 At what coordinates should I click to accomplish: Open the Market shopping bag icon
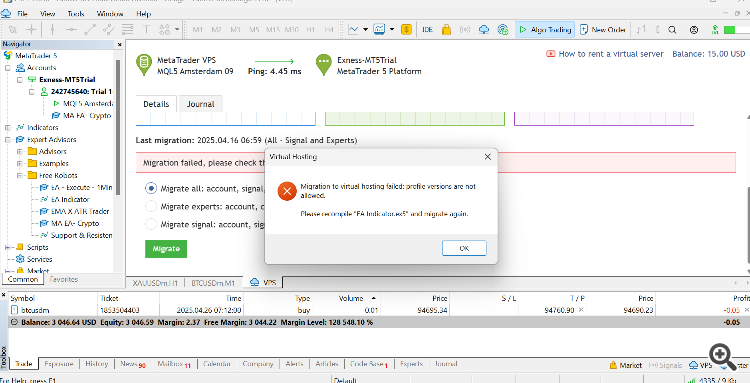pos(446,30)
